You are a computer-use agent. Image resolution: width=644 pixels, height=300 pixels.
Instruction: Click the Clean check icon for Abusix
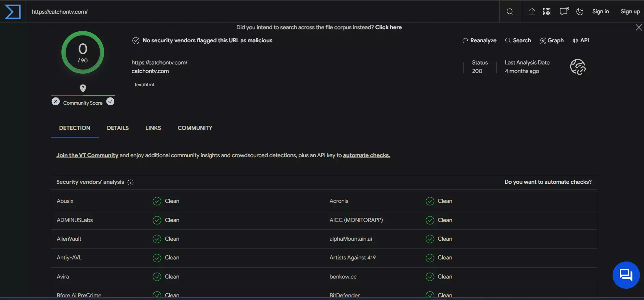(157, 201)
